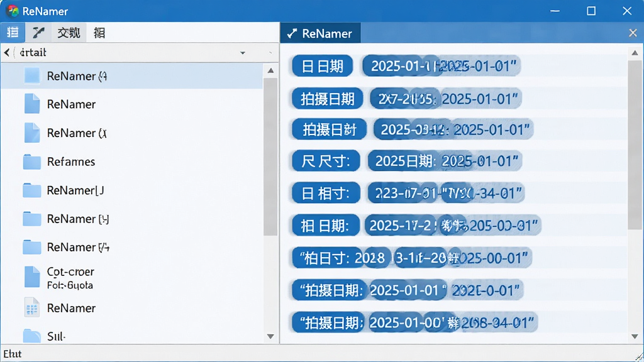Click the file icon beside Cot-croer
The height and width of the screenshot is (362, 644).
(x=31, y=277)
